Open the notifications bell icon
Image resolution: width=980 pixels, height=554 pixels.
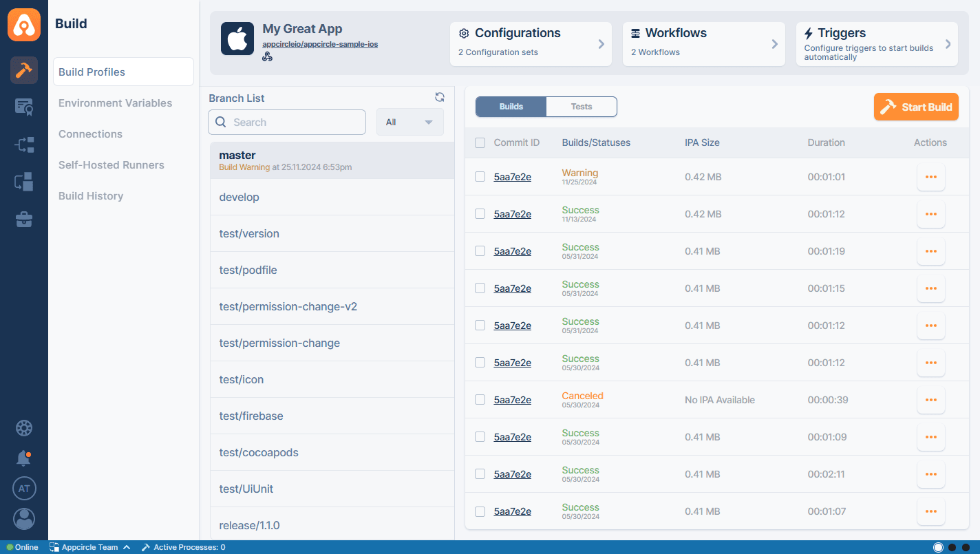coord(24,458)
